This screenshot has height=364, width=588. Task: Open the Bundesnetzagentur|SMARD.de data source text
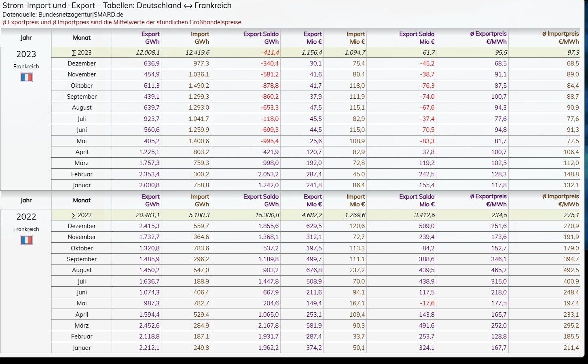(x=80, y=15)
